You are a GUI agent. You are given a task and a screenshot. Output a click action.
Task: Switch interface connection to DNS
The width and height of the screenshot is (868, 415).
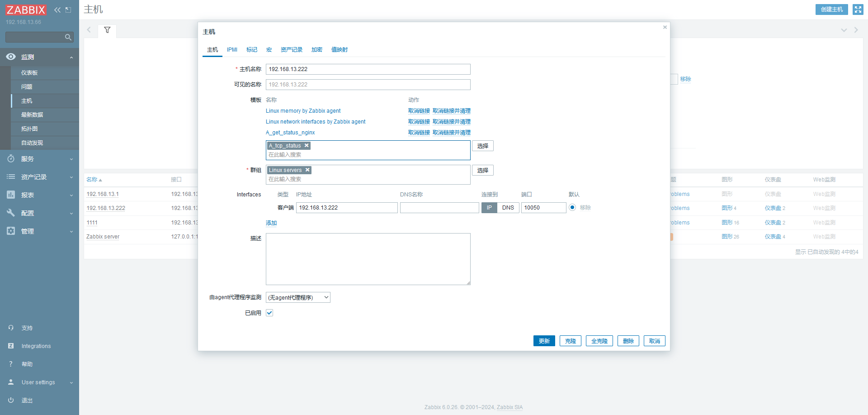click(x=508, y=208)
